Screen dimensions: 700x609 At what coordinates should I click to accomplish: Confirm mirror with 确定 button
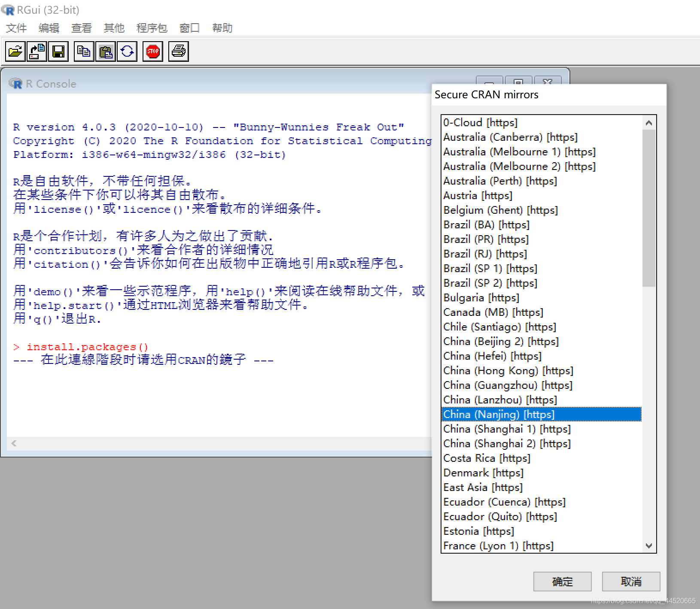(x=562, y=582)
